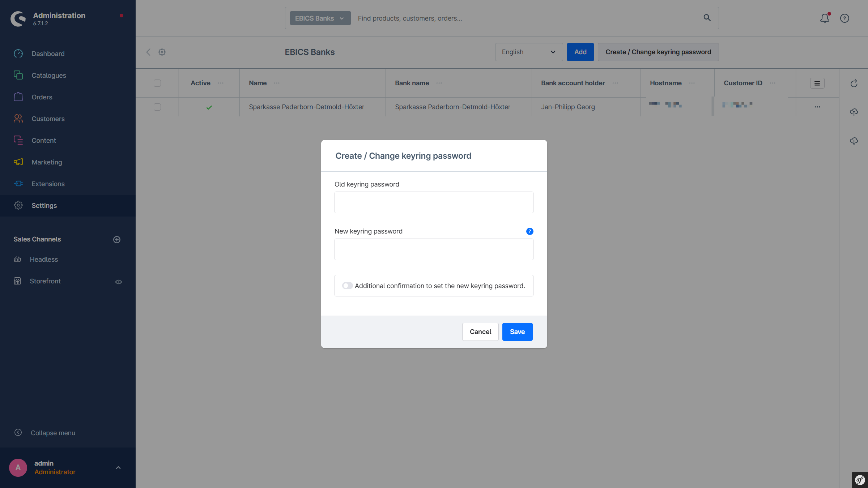Screen dimensions: 868x488
Task: Open the help center question icon
Action: [x=844, y=18]
